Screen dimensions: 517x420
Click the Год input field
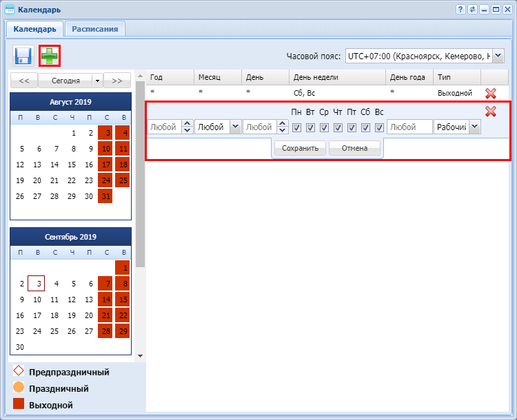pyautogui.click(x=165, y=127)
